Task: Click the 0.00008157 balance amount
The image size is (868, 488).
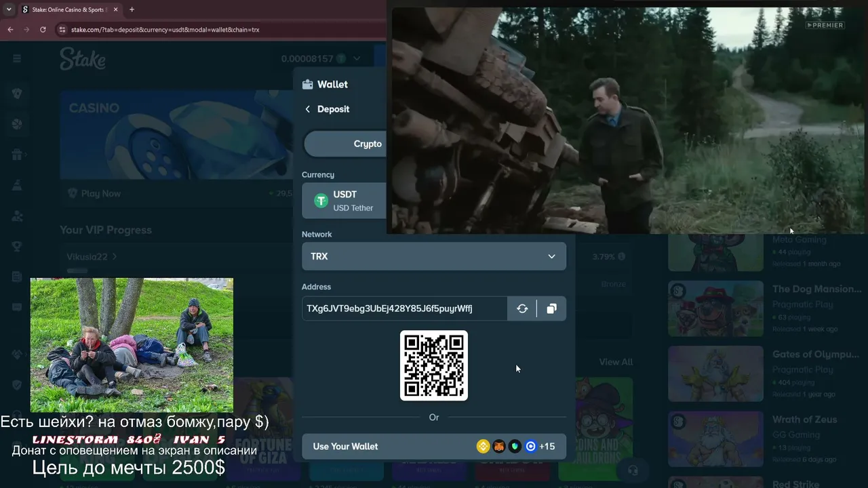Action: click(307, 59)
